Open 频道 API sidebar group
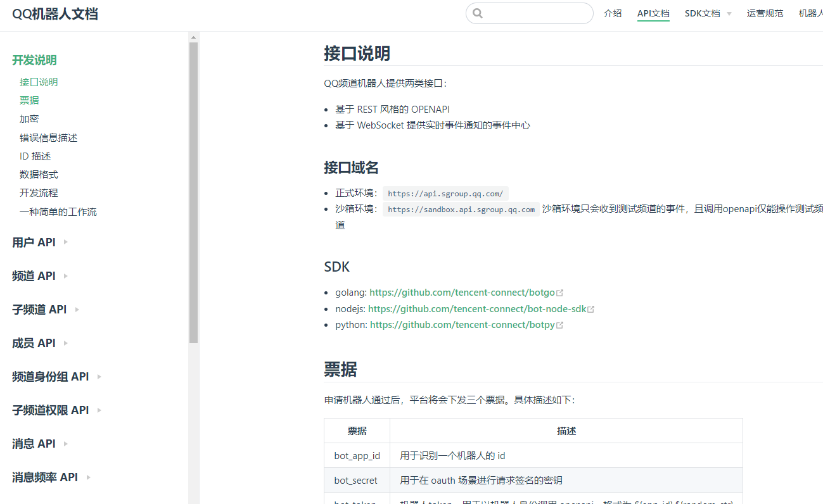Viewport: 823px width, 504px height. pyautogui.click(x=34, y=275)
